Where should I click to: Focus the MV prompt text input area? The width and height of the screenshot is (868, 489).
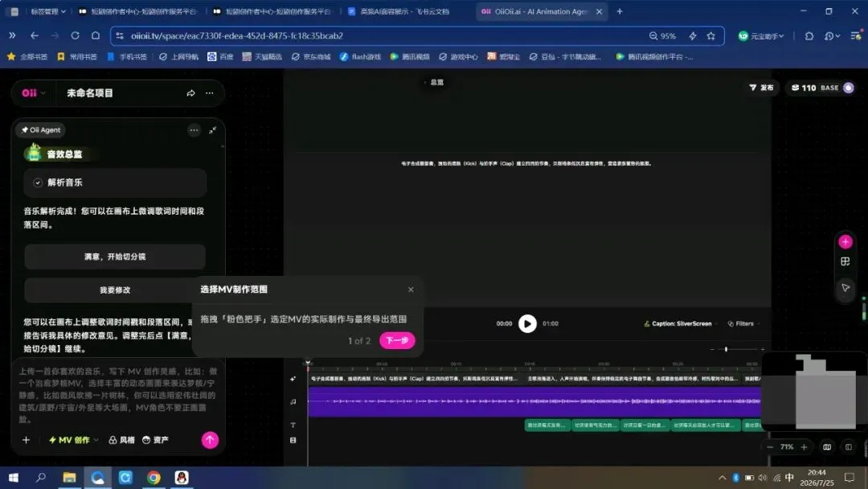coord(118,395)
